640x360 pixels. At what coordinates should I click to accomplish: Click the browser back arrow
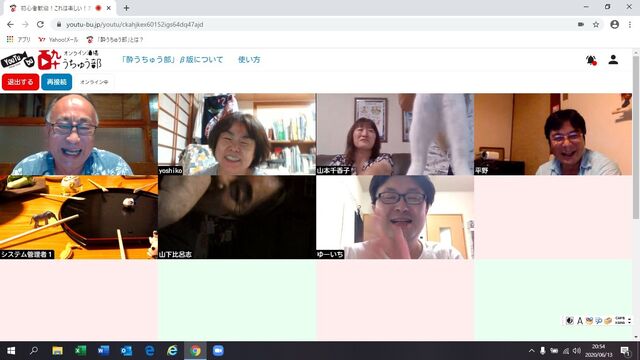tap(10, 24)
